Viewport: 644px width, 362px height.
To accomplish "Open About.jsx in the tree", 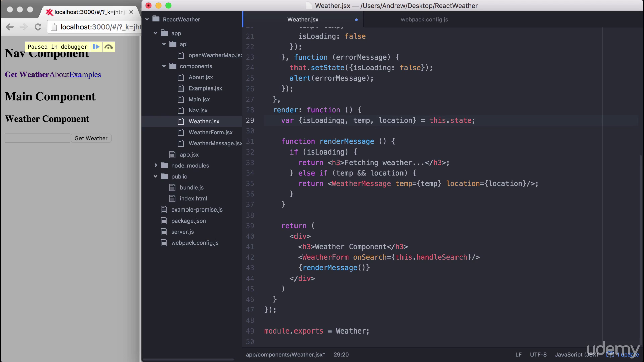I will pyautogui.click(x=201, y=77).
